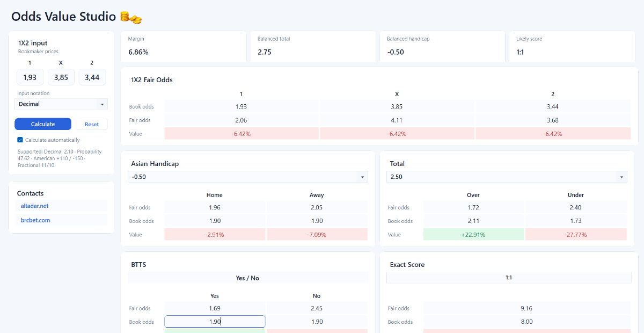Expand the Asian Handicap -0.50 dropdown
Image resolution: width=644 pixels, height=333 pixels.
(x=248, y=177)
